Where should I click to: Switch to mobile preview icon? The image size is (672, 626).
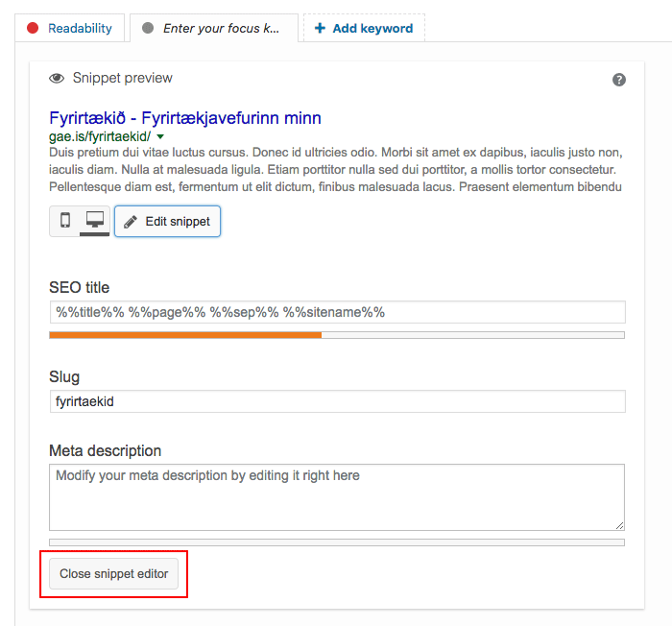(x=65, y=221)
